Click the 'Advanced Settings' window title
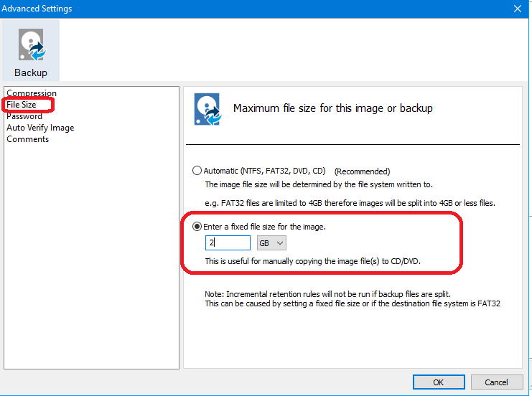This screenshot has width=532, height=396. click(x=37, y=9)
